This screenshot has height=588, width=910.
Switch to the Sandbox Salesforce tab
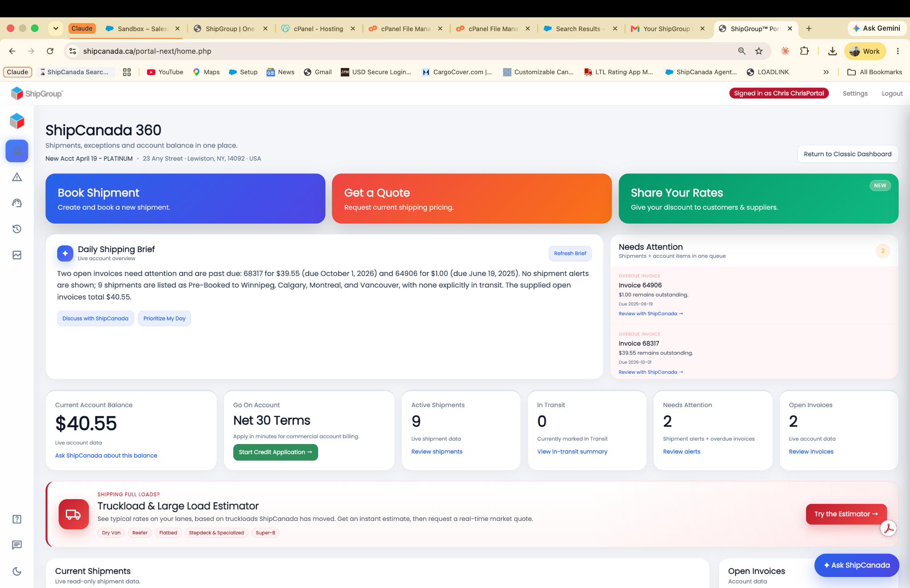tap(142, 28)
